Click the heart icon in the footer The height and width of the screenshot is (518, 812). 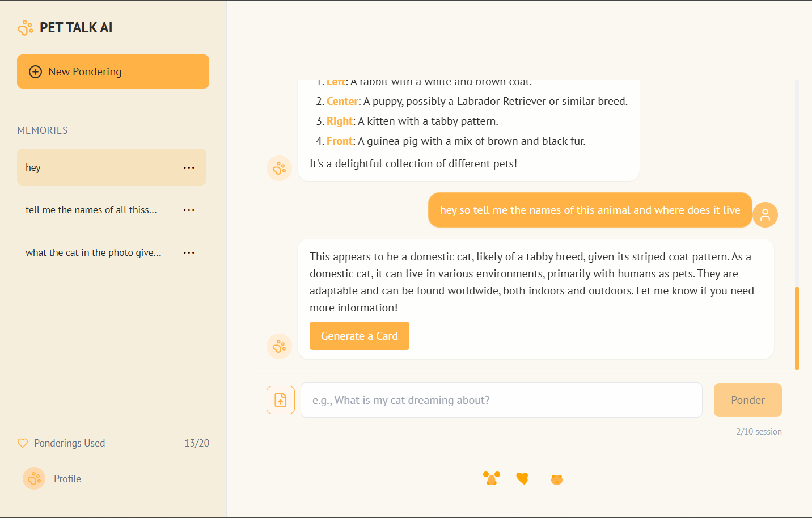click(522, 478)
